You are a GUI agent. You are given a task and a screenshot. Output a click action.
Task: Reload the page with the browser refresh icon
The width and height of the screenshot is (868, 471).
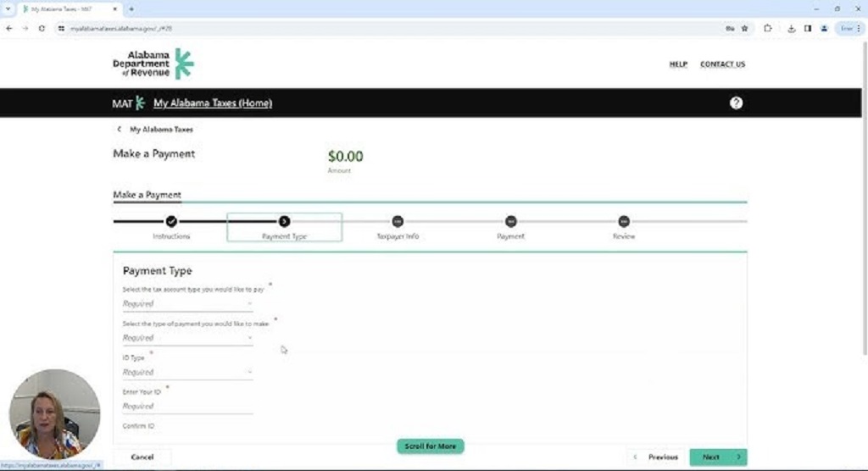42,28
